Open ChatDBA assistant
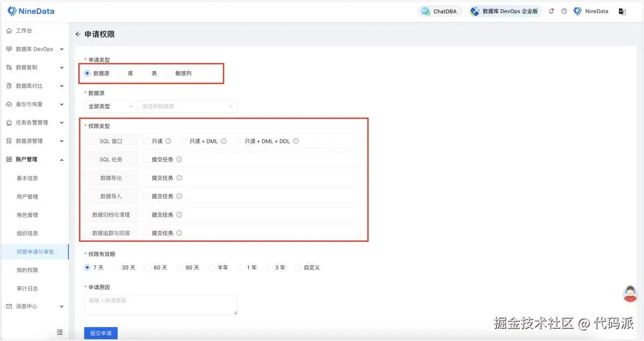The image size is (644, 341). click(440, 11)
